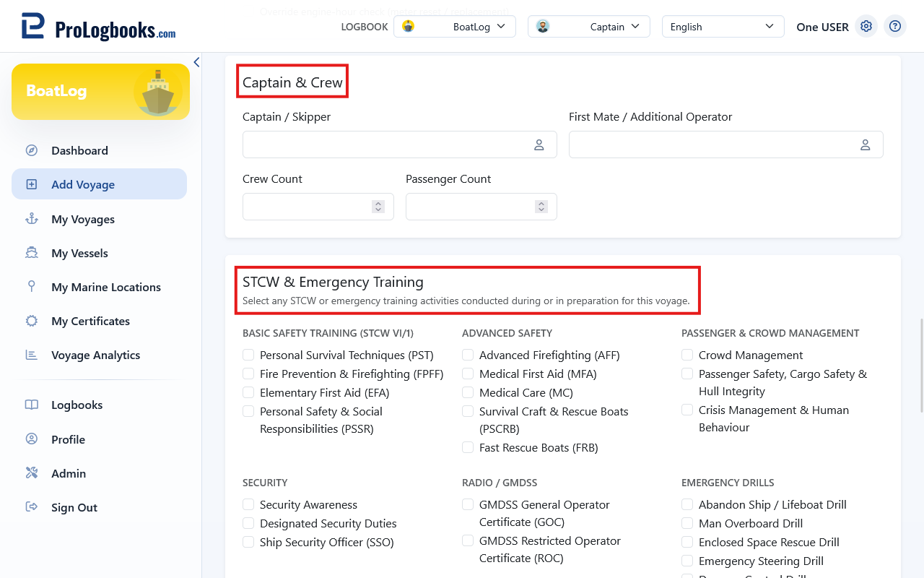Open the LOGBOOK BoatLog dropdown

[x=455, y=27]
